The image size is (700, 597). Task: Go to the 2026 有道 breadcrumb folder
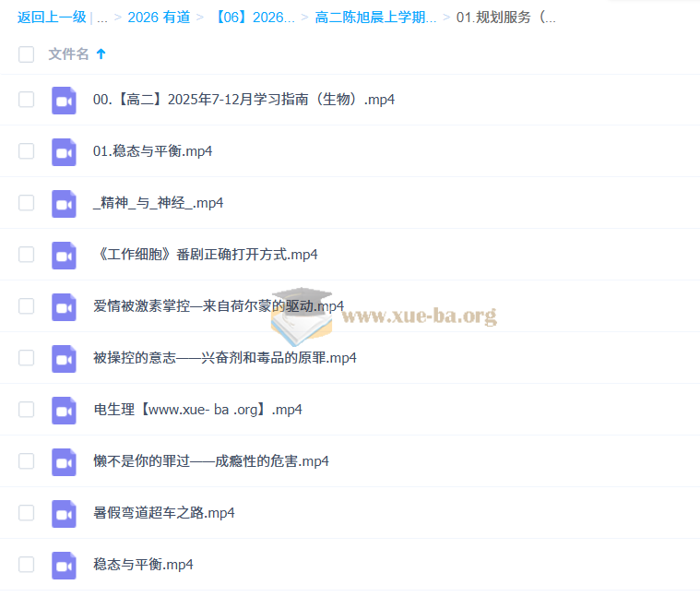point(160,18)
